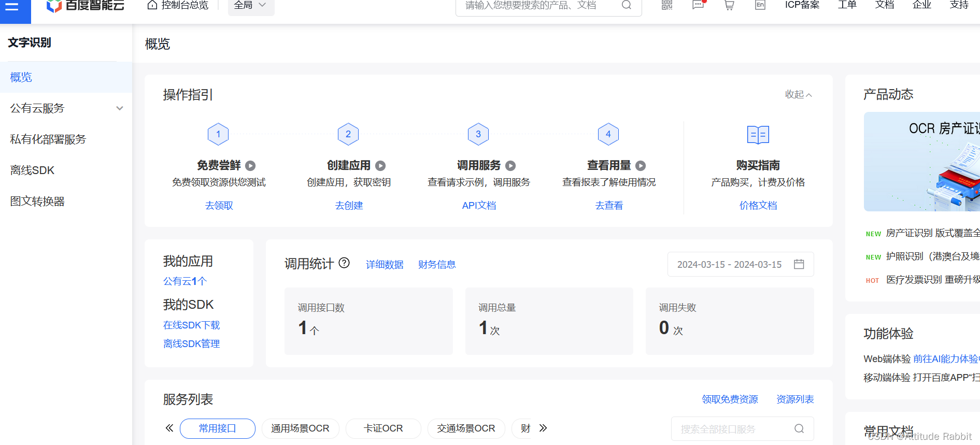The width and height of the screenshot is (980, 445).
Task: Click the search magnifier icon in top bar
Action: (x=627, y=5)
